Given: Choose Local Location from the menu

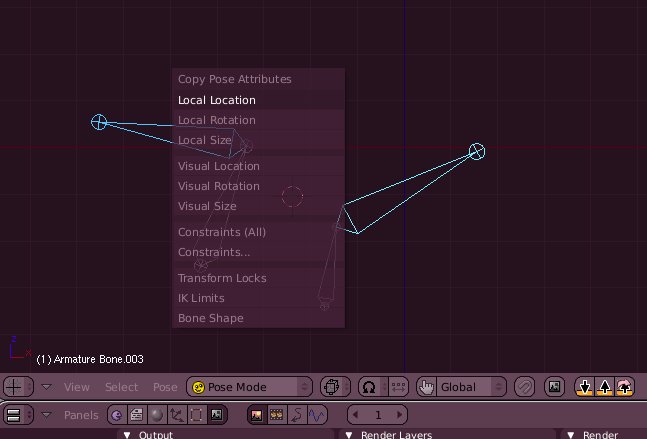Looking at the screenshot, I should point(258,100).
